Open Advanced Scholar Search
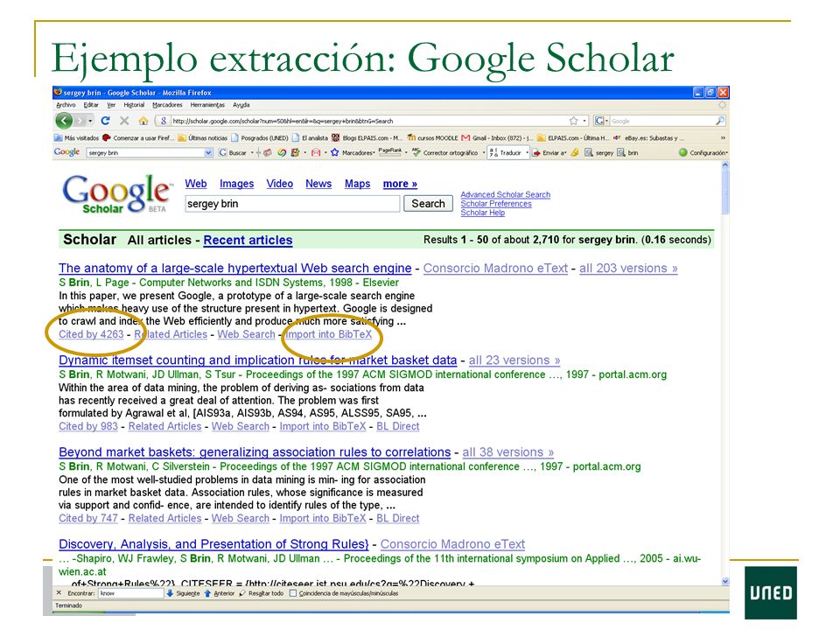Image resolution: width=840 pixels, height=630 pixels. 505,194
